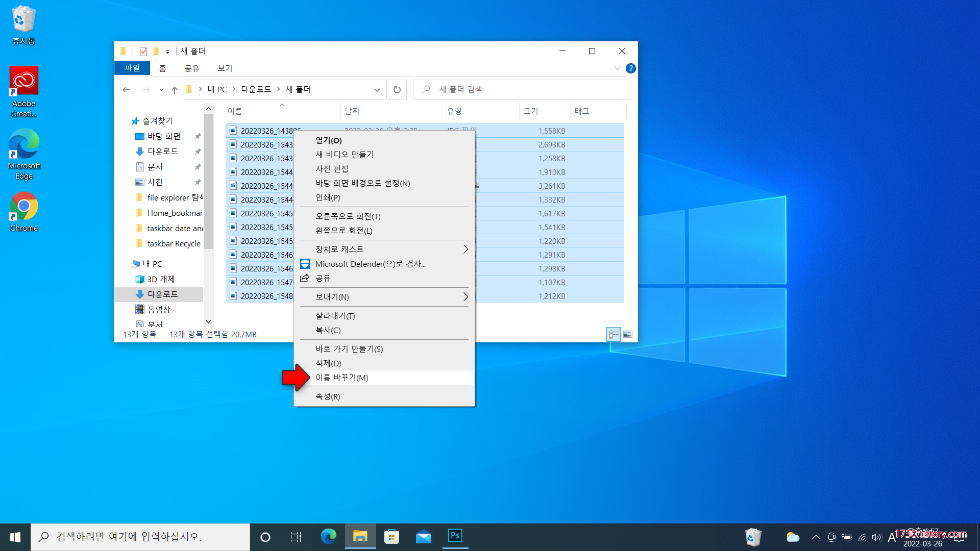The image size is (980, 551).
Task: Click the Properties quick access toolbar icon
Action: [143, 51]
